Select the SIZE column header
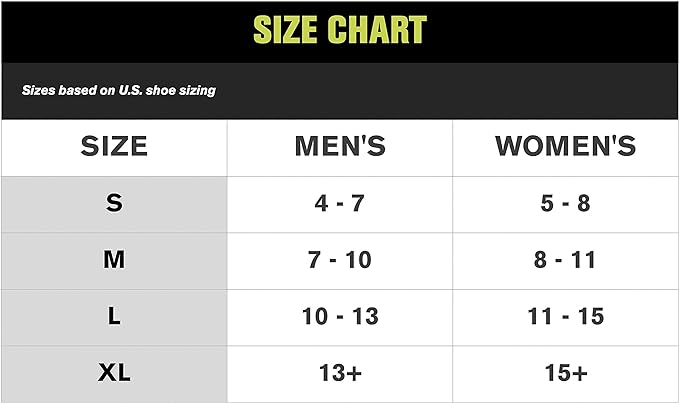The image size is (679, 403). point(114,146)
